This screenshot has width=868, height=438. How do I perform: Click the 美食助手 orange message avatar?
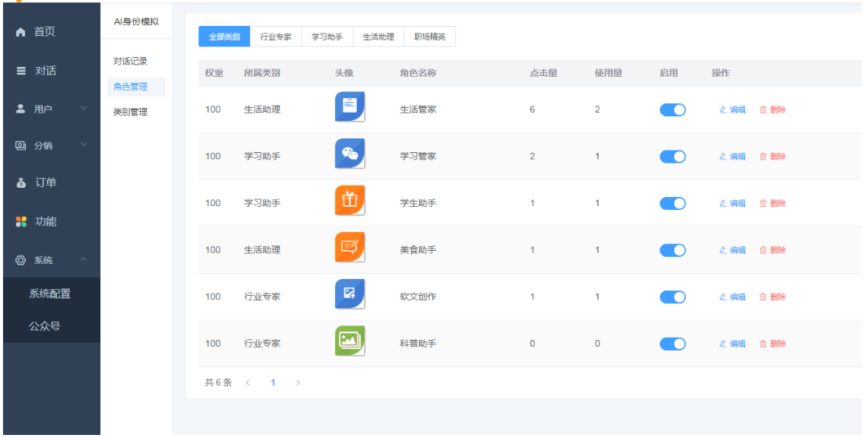pyautogui.click(x=350, y=247)
